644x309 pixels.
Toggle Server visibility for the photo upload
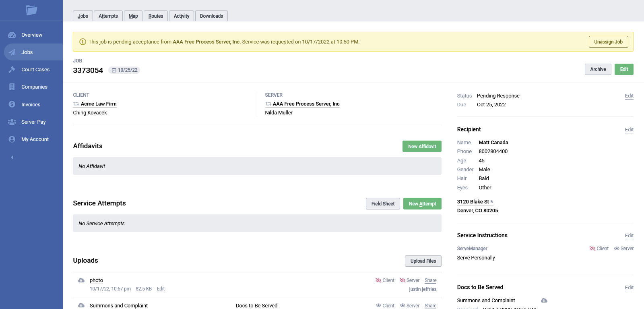point(409,280)
